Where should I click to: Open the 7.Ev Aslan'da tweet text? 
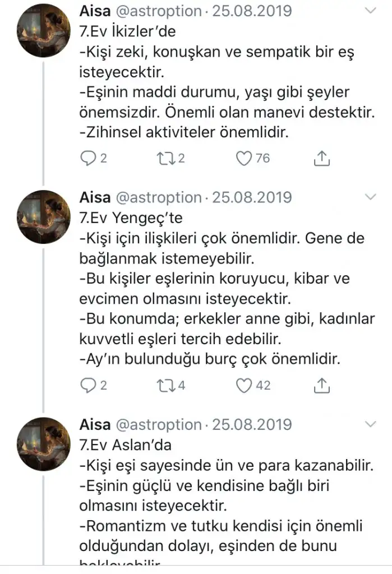coord(224,493)
